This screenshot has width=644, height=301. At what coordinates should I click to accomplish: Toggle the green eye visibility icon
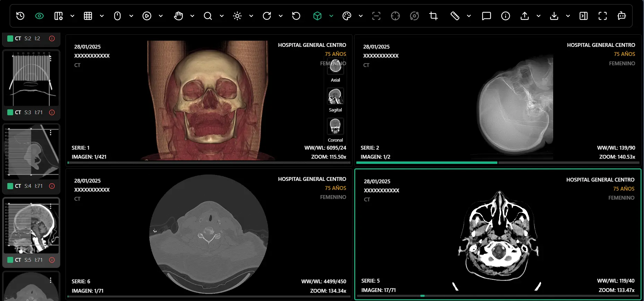click(x=40, y=16)
